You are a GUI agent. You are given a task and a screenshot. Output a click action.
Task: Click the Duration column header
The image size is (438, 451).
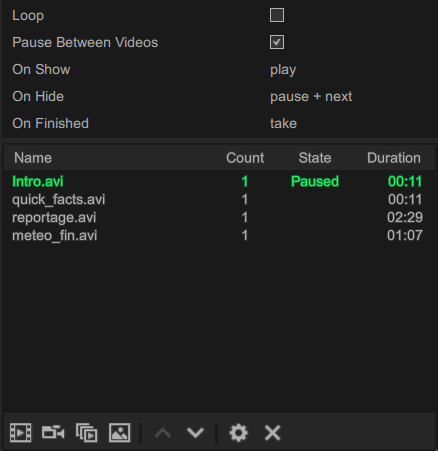pos(394,158)
